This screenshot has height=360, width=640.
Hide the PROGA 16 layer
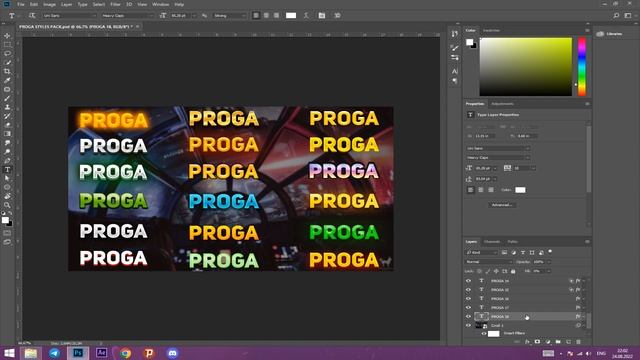pyautogui.click(x=468, y=299)
